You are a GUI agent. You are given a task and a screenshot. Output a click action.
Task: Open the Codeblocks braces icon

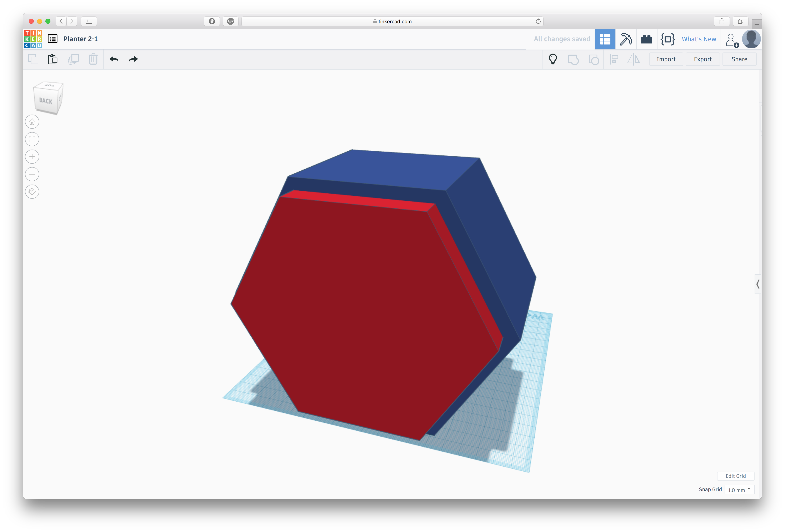(667, 39)
